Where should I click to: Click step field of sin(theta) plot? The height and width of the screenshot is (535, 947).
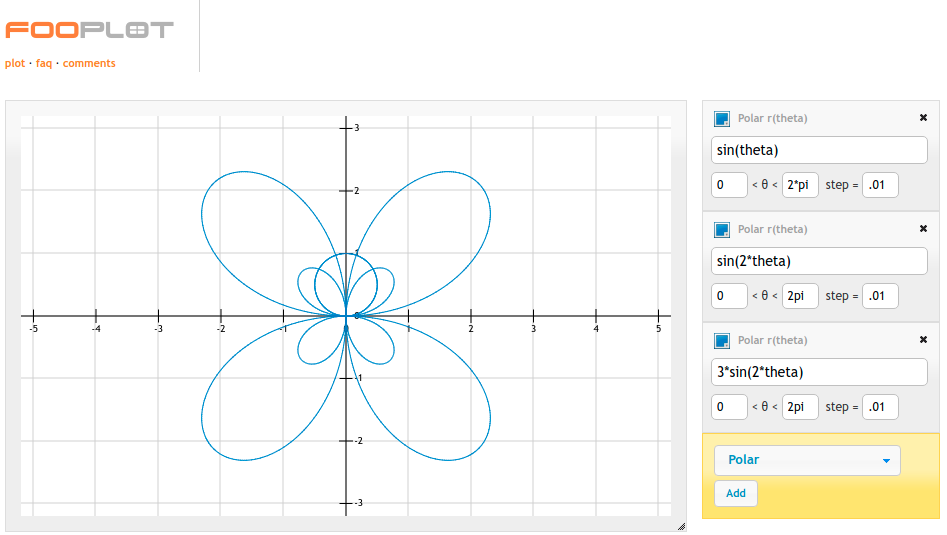(880, 185)
